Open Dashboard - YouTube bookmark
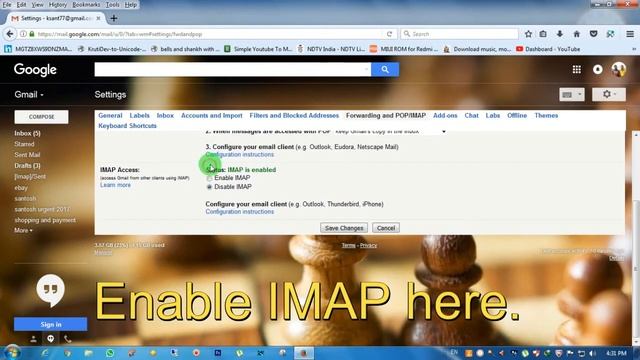The width and height of the screenshot is (640, 360). [548, 49]
